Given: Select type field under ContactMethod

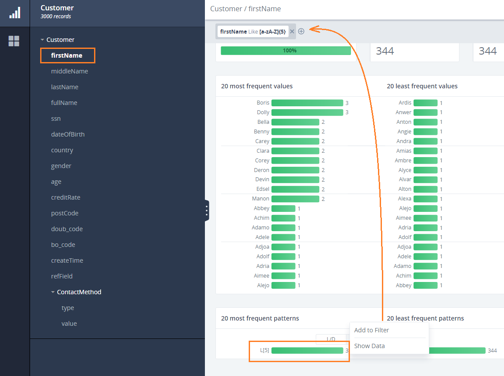Looking at the screenshot, I should pyautogui.click(x=68, y=308).
